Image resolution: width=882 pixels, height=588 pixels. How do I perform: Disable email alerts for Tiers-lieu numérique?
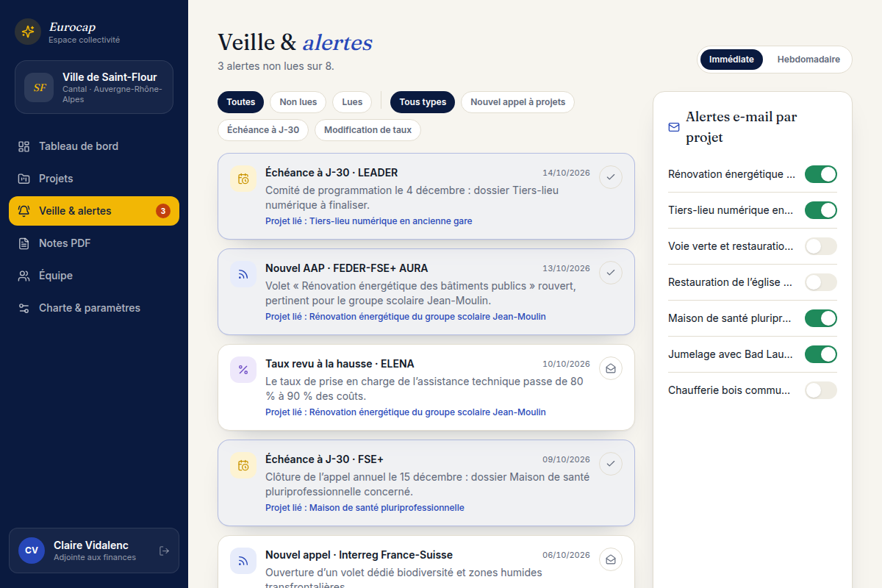click(x=821, y=210)
